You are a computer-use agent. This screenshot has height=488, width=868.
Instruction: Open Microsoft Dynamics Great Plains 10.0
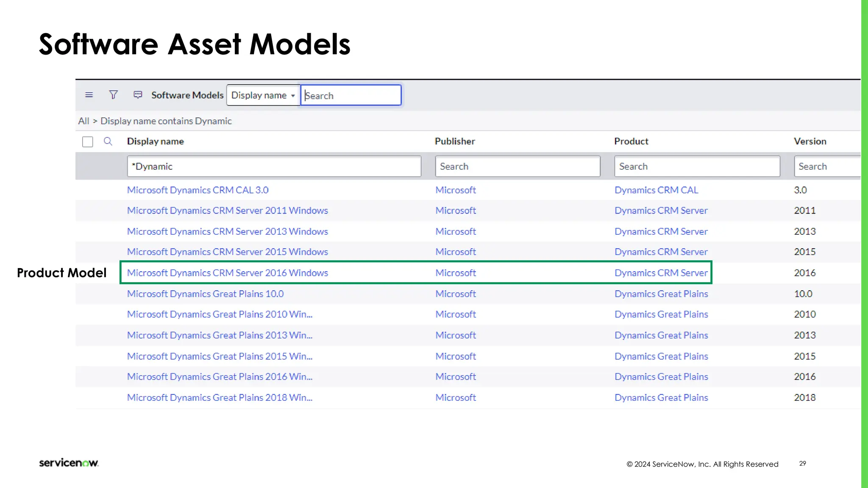(x=205, y=294)
